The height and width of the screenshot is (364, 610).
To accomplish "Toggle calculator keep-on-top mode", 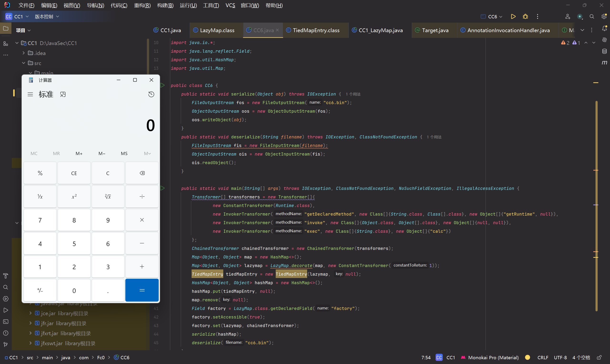I will (x=63, y=94).
